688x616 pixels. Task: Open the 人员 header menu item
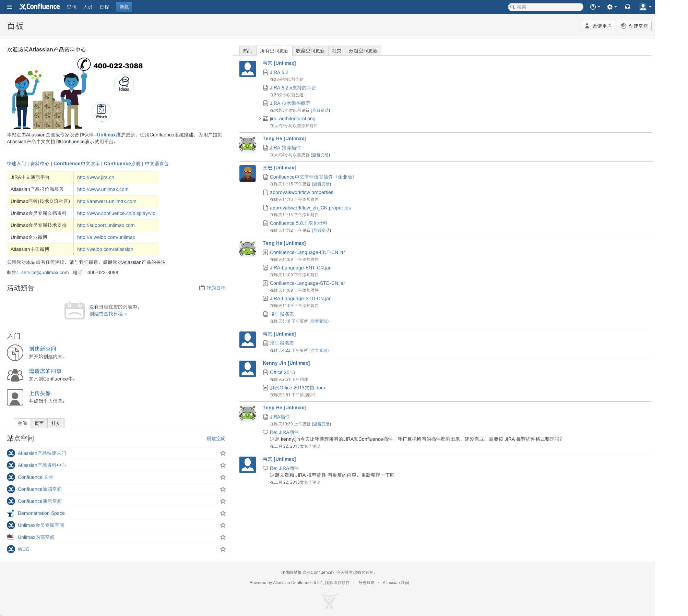click(x=88, y=7)
